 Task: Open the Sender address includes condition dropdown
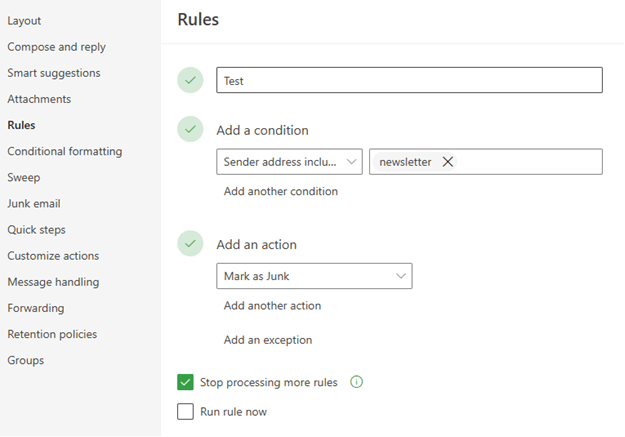point(289,162)
